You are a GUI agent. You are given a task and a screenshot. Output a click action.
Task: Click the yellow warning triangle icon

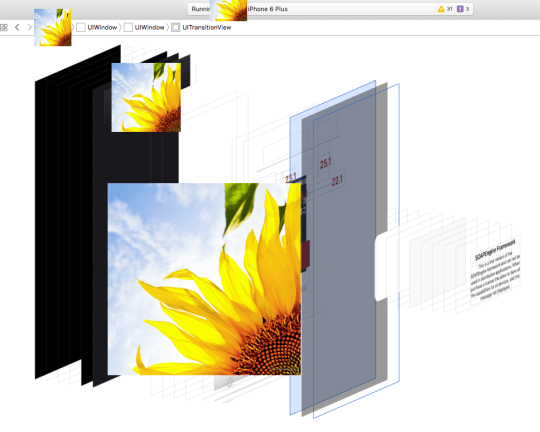click(x=441, y=9)
